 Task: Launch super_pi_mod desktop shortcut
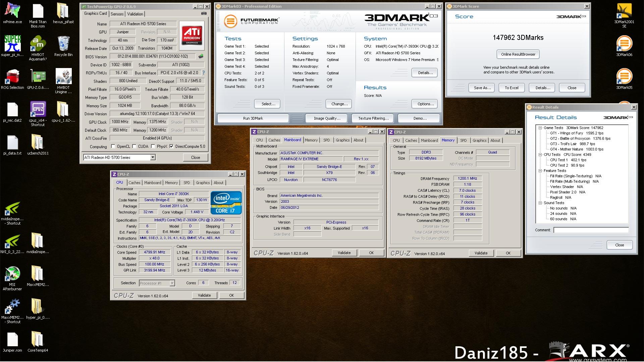click(12, 46)
